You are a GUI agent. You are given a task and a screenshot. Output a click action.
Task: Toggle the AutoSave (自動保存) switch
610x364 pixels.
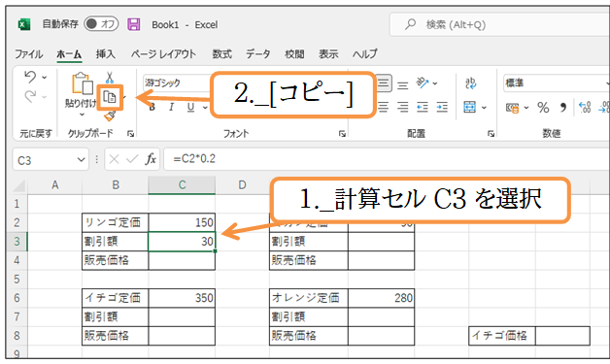pyautogui.click(x=101, y=24)
